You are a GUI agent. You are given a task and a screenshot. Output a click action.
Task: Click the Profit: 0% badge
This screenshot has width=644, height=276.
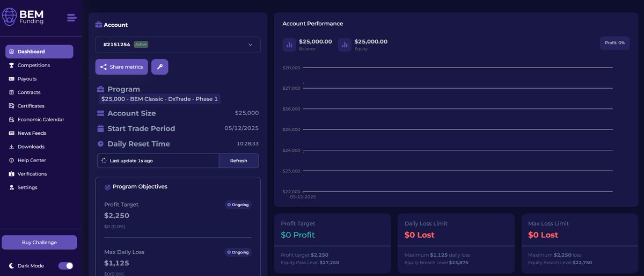click(614, 43)
